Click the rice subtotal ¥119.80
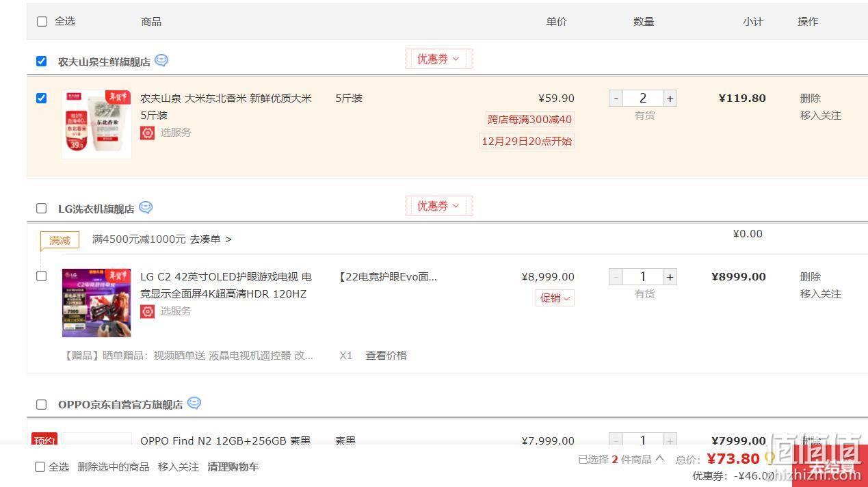This screenshot has width=868, height=487. click(x=742, y=98)
